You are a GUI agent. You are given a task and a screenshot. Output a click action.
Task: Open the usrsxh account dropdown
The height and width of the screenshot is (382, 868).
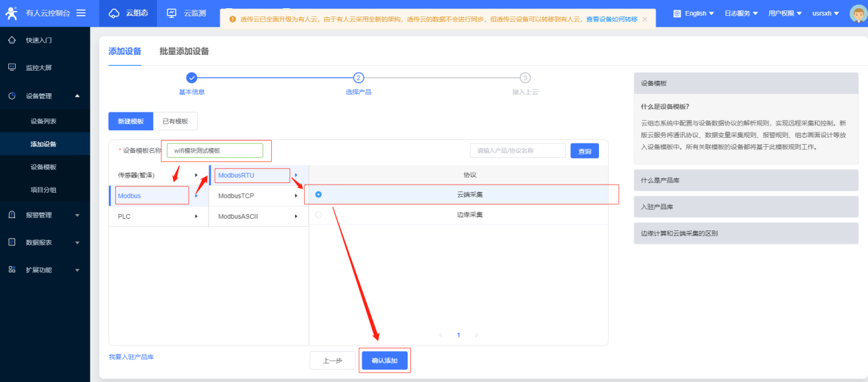[x=825, y=13]
